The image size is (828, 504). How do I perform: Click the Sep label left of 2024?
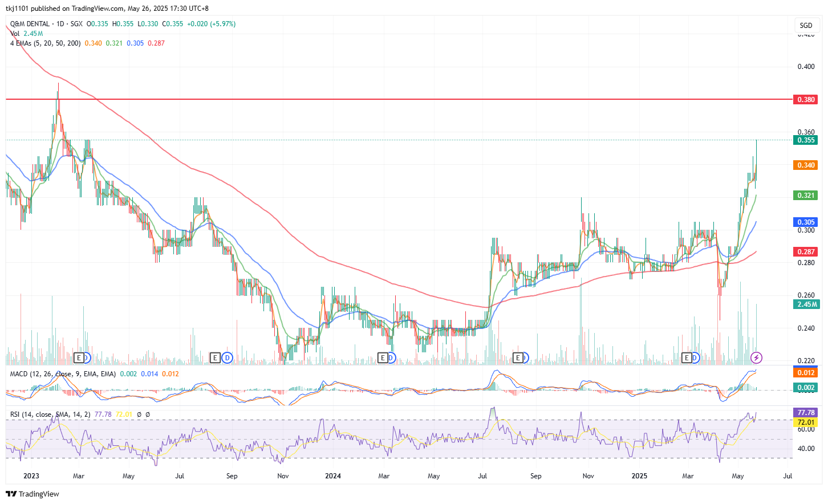coord(232,475)
